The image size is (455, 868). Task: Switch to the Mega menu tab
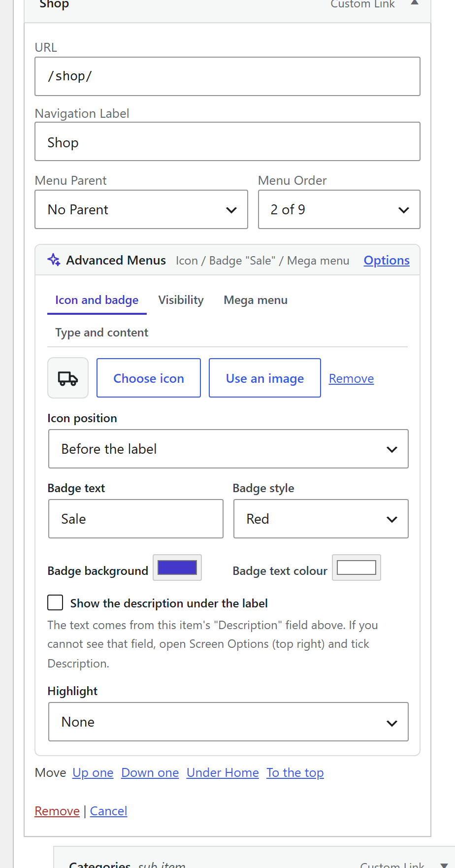tap(256, 300)
